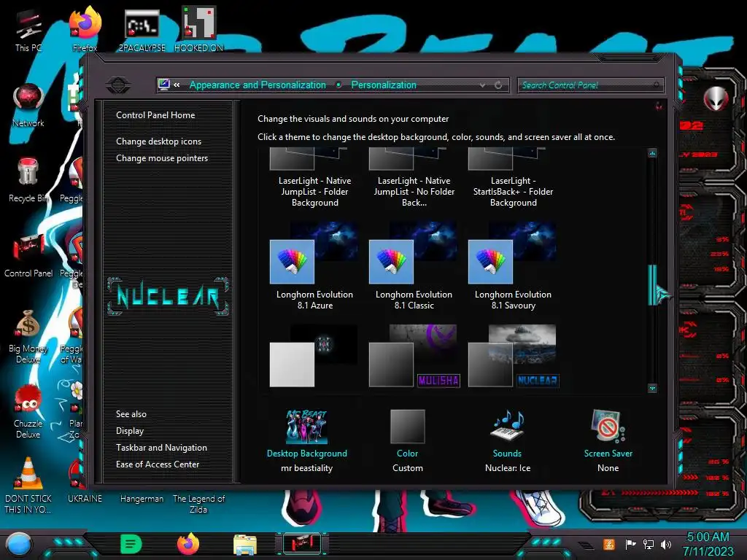
Task: Click the Alienware head gadget icon
Action: coord(716,98)
